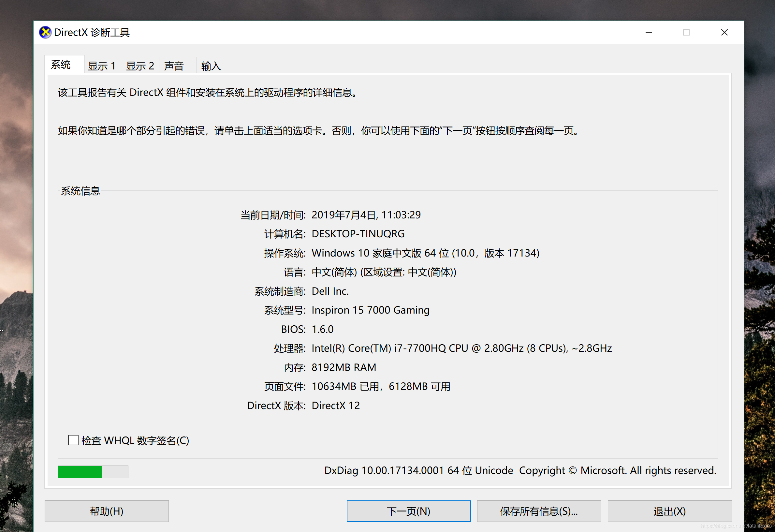Click the processor value Intel(R) Core(TM) i7-7700HQ
The height and width of the screenshot is (532, 775).
coord(461,348)
